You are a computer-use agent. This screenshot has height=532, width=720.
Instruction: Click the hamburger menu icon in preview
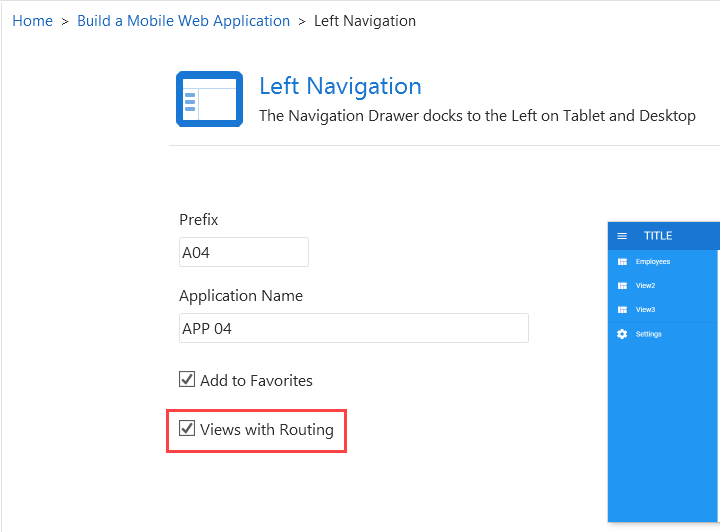[622, 236]
